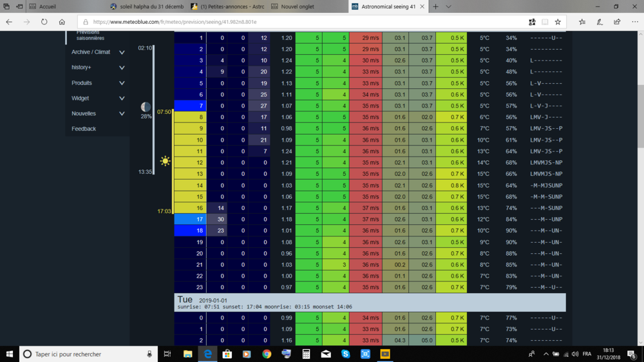Click the set tabs aside icon
This screenshot has width=644, height=362.
pyautogui.click(x=19, y=6)
